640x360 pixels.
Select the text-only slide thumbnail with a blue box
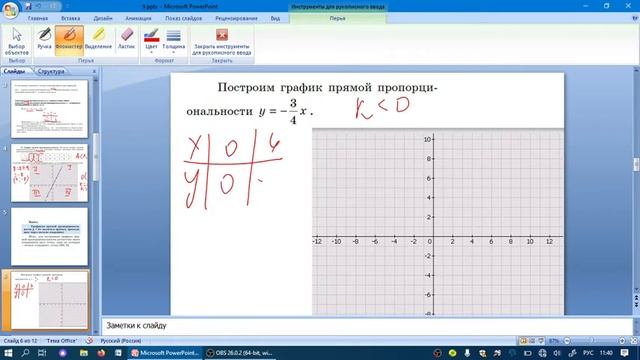(49, 237)
